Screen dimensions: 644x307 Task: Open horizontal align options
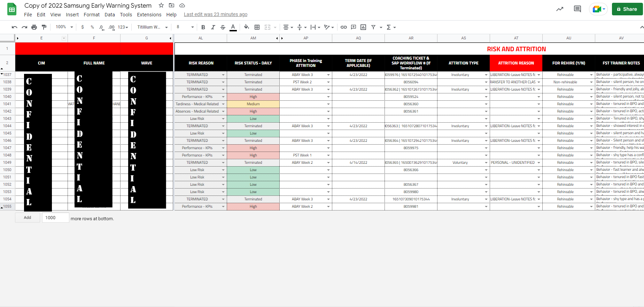[288, 27]
